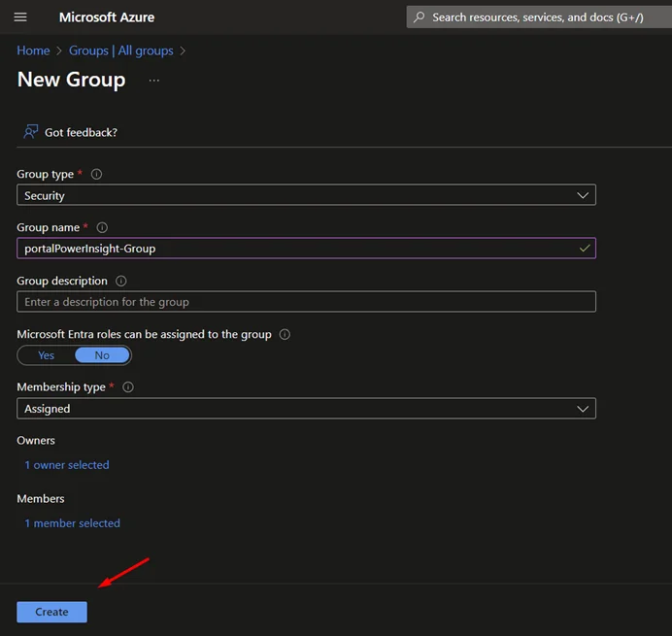
Task: Set Entra roles toggle to Yes
Action: click(47, 355)
